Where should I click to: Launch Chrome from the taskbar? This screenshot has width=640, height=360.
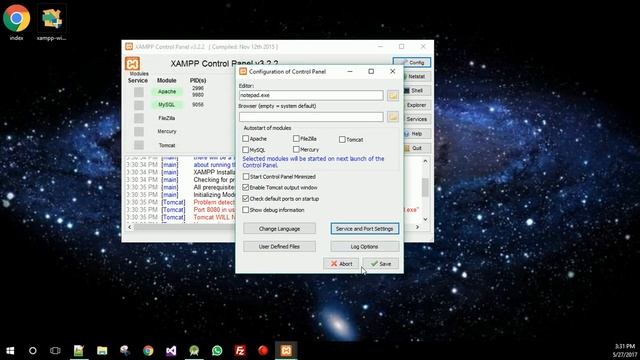coord(148,351)
